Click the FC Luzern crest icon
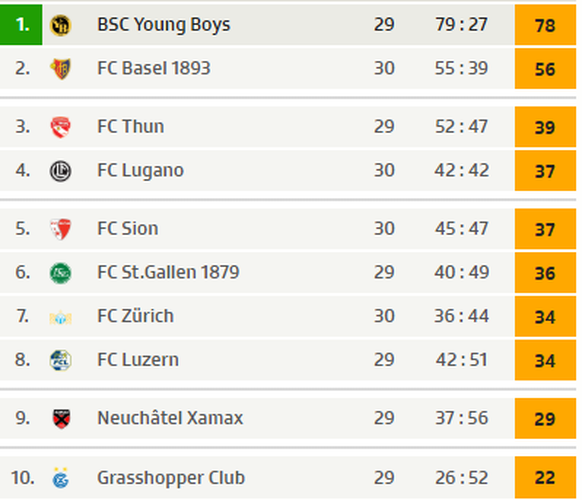This screenshot has height=500, width=582. click(x=60, y=360)
